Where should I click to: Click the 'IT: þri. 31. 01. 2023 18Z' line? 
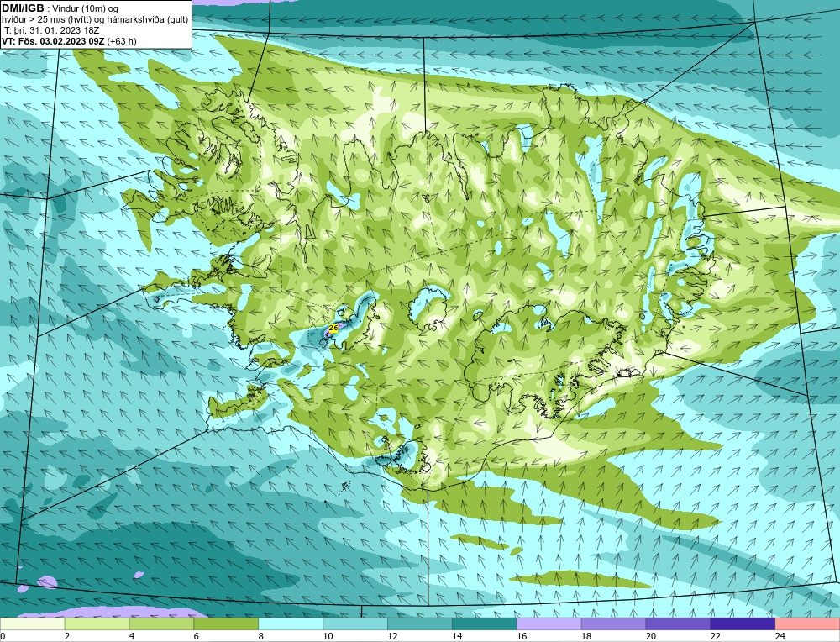(x=50, y=30)
